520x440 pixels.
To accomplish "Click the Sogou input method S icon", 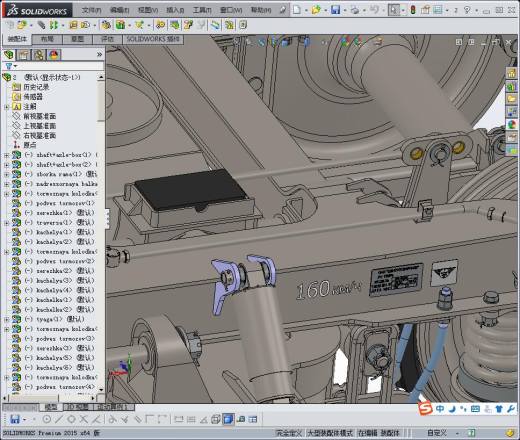I will (425, 409).
